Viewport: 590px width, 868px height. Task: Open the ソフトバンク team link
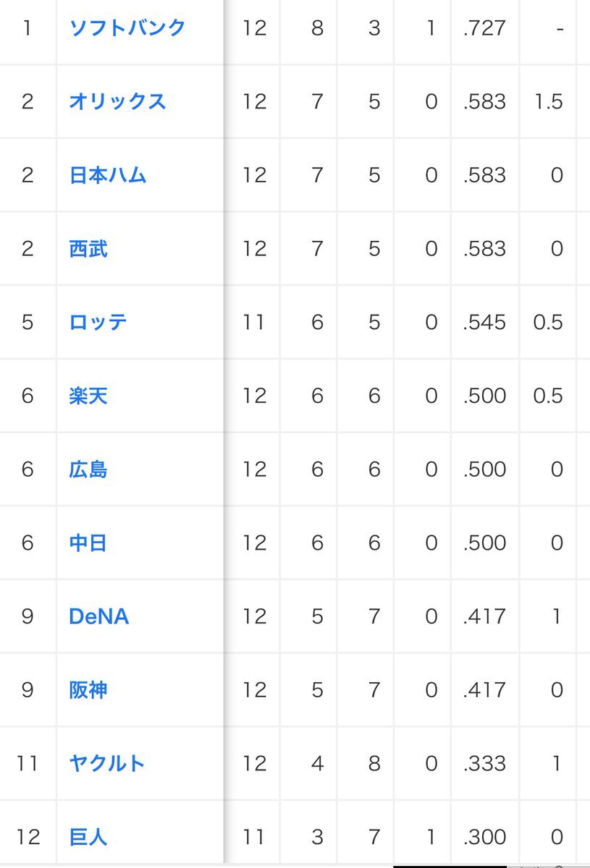point(127,28)
